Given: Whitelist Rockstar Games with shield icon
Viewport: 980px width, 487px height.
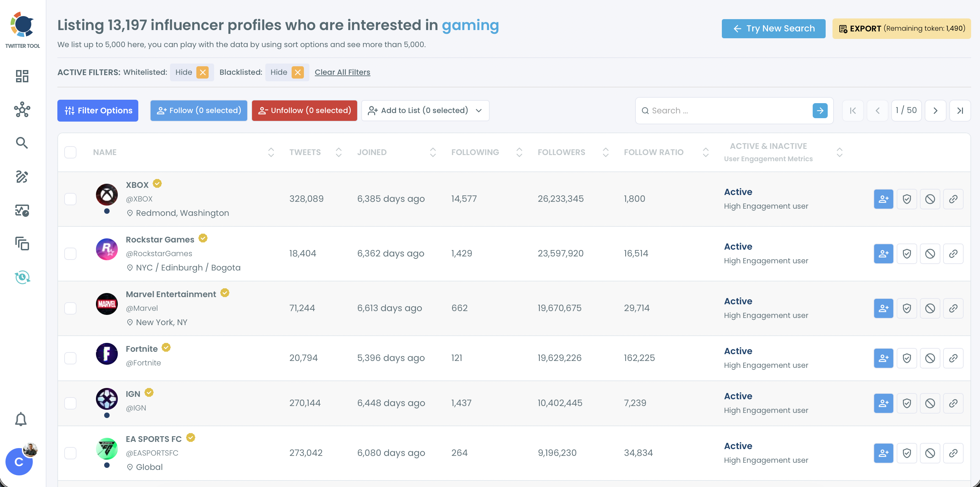Looking at the screenshot, I should [907, 254].
